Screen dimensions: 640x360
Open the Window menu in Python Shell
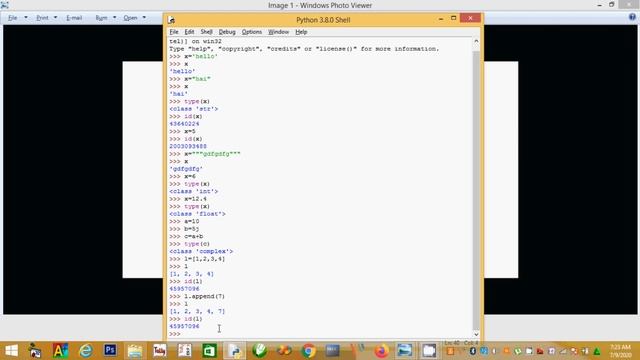278,32
